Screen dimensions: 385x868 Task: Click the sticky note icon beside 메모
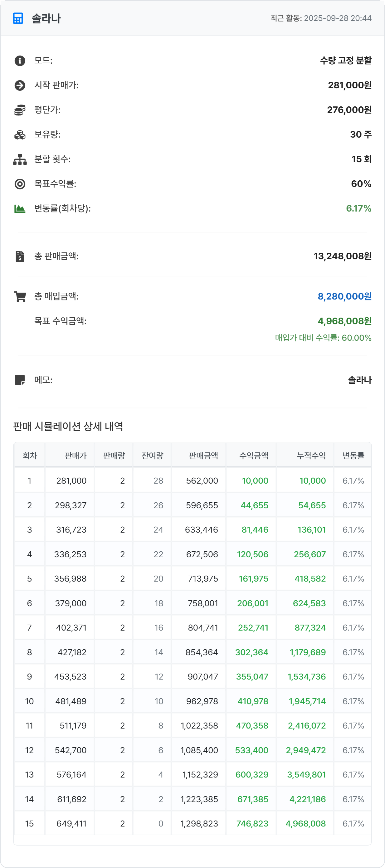point(20,380)
